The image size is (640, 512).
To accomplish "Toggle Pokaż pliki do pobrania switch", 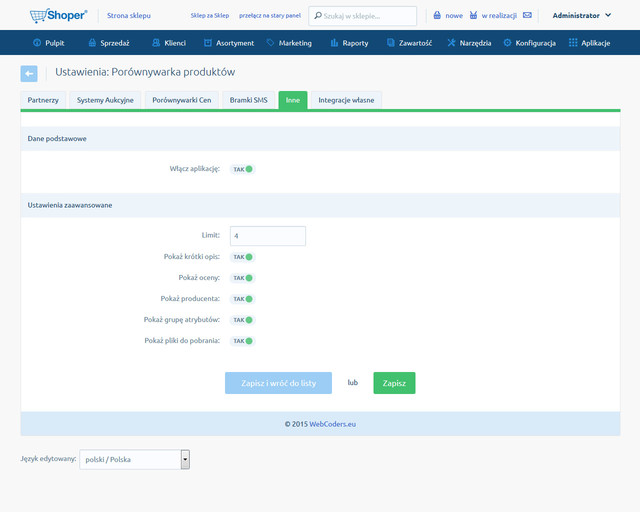I will (243, 341).
